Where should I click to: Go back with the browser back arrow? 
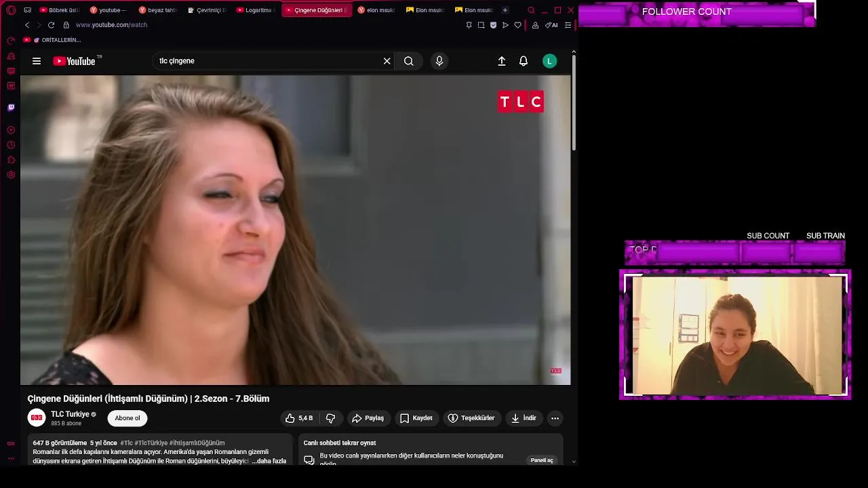[x=27, y=25]
